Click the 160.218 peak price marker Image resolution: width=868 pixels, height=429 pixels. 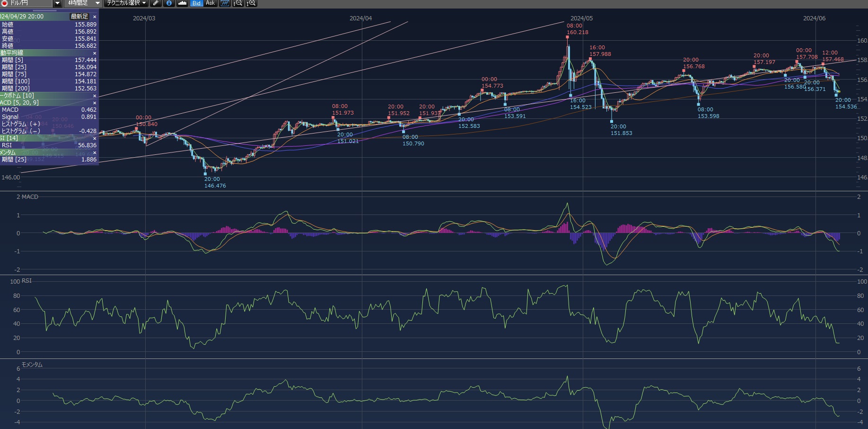(x=567, y=36)
